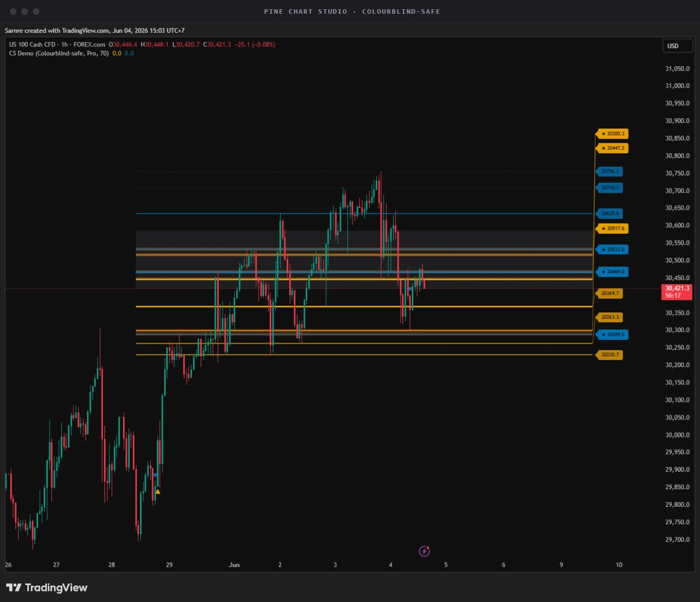Click the red current price label 30,421.3

pyautogui.click(x=677, y=292)
